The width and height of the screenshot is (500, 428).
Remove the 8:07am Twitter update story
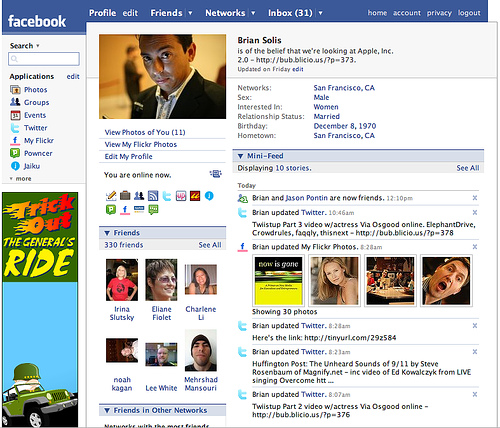click(x=475, y=394)
